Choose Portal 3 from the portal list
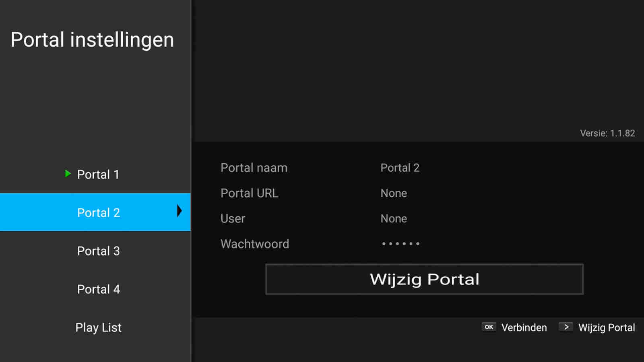The image size is (644, 362). coord(98,251)
